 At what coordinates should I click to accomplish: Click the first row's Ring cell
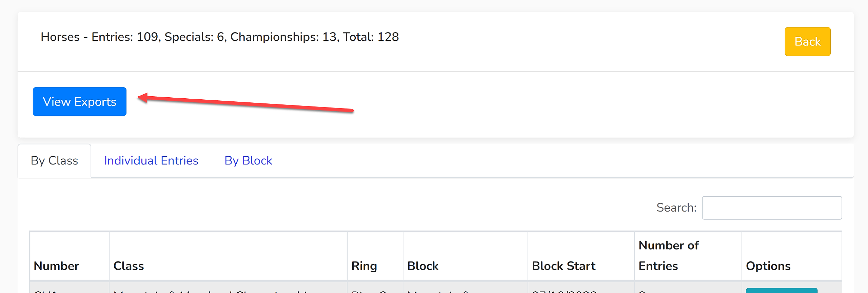point(375,289)
